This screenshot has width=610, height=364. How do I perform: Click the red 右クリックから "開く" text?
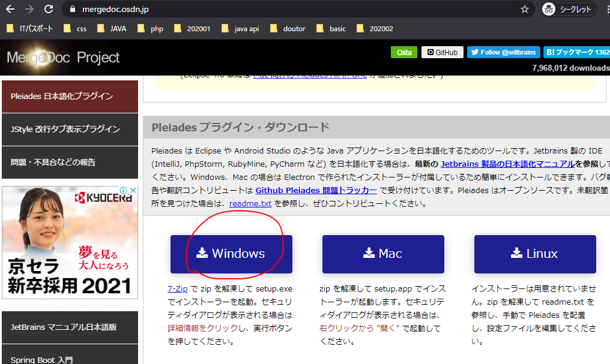359,328
